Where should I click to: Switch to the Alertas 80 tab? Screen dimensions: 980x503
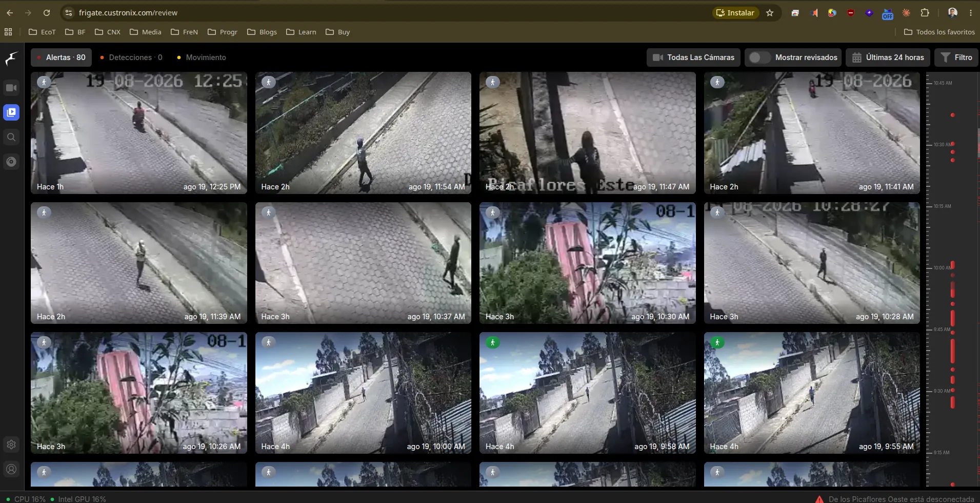[61, 57]
